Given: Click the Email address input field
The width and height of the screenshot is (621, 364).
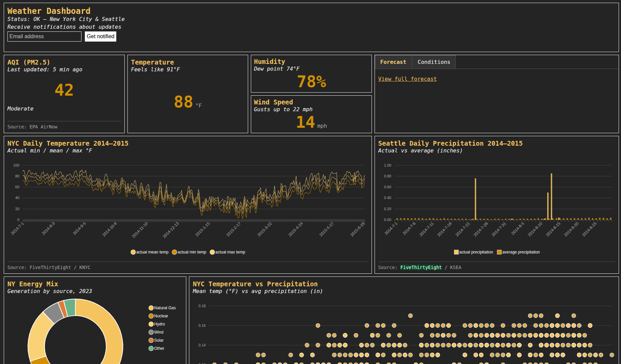Looking at the screenshot, I should [44, 37].
